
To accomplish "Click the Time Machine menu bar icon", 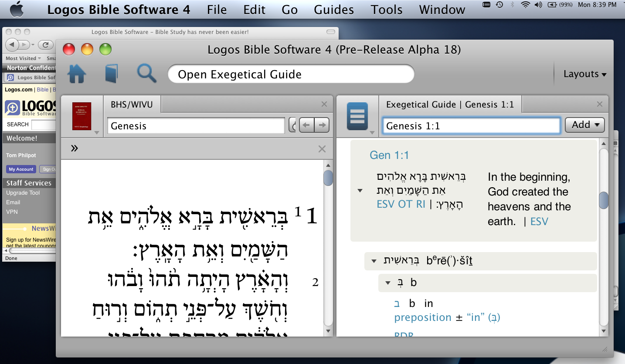I will coord(499,5).
